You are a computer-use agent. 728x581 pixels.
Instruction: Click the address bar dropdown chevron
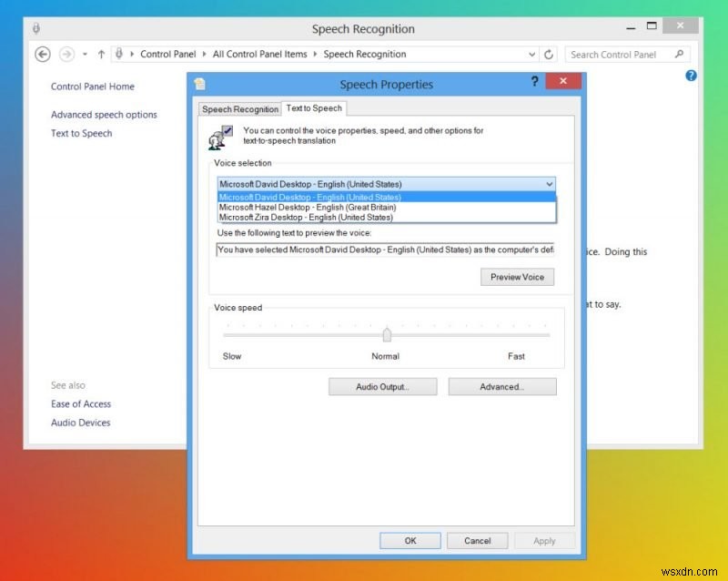(531, 54)
